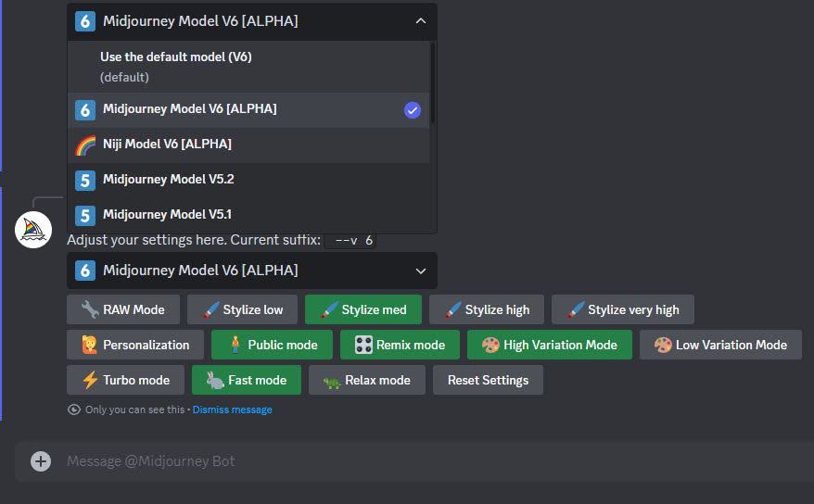Click the lightning bolt icon on Turbo mode
This screenshot has height=504, width=814.
click(x=90, y=380)
